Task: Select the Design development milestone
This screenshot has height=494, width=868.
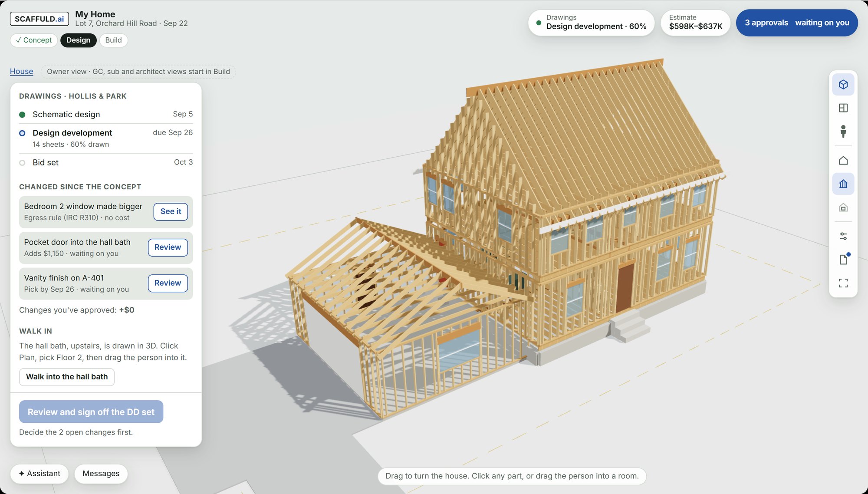Action: (x=106, y=138)
